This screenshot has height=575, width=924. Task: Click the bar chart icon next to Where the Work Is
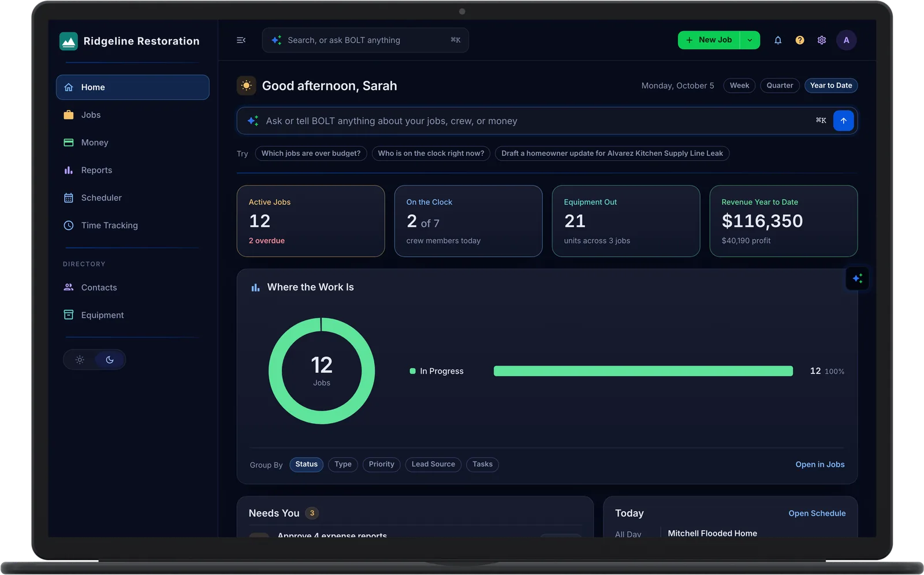[x=255, y=287]
